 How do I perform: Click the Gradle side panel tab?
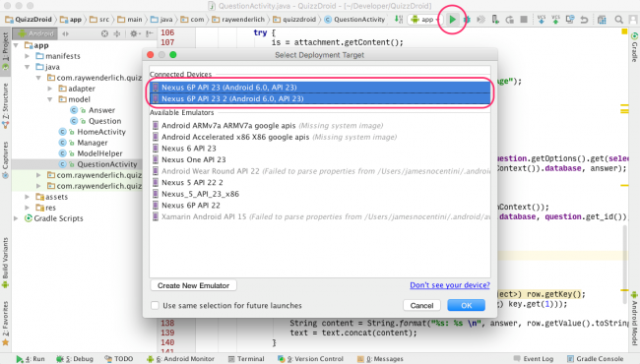click(x=634, y=47)
